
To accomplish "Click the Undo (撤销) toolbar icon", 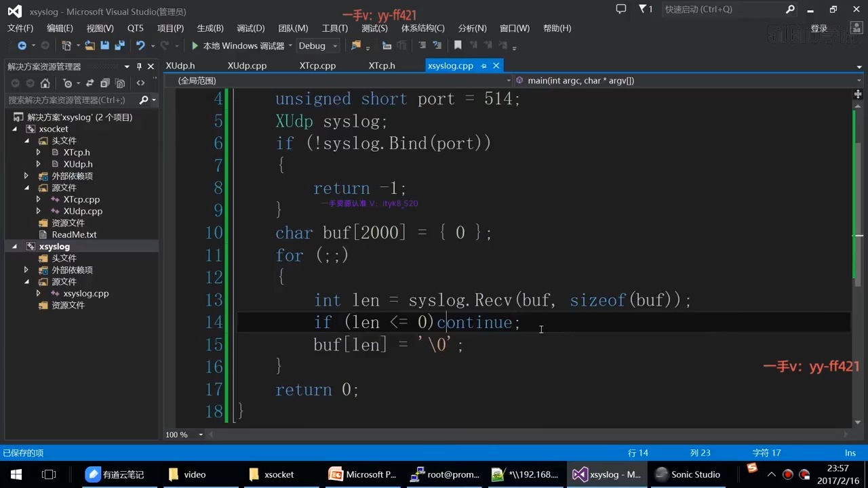I will click(x=140, y=45).
